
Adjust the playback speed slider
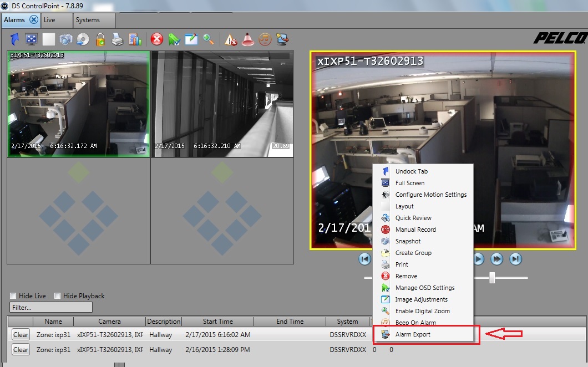pyautogui.click(x=492, y=278)
